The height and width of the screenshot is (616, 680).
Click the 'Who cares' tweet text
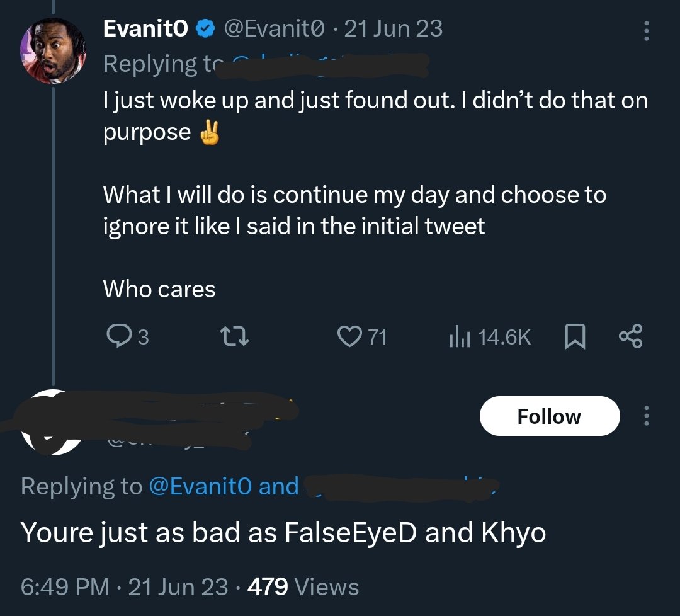click(x=159, y=289)
